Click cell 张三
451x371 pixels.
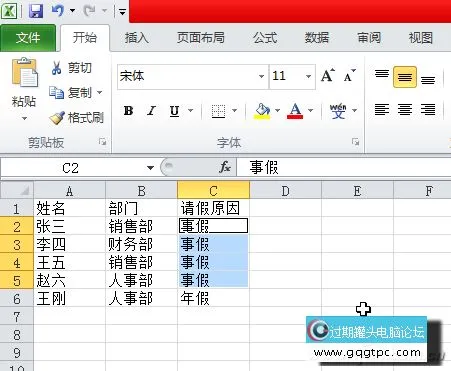click(69, 226)
